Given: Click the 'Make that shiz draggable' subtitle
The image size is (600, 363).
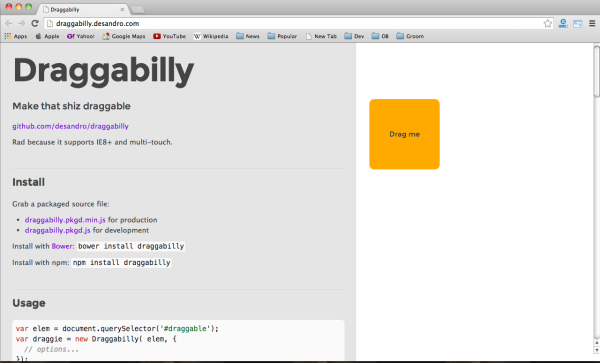Looking at the screenshot, I should point(71,106).
